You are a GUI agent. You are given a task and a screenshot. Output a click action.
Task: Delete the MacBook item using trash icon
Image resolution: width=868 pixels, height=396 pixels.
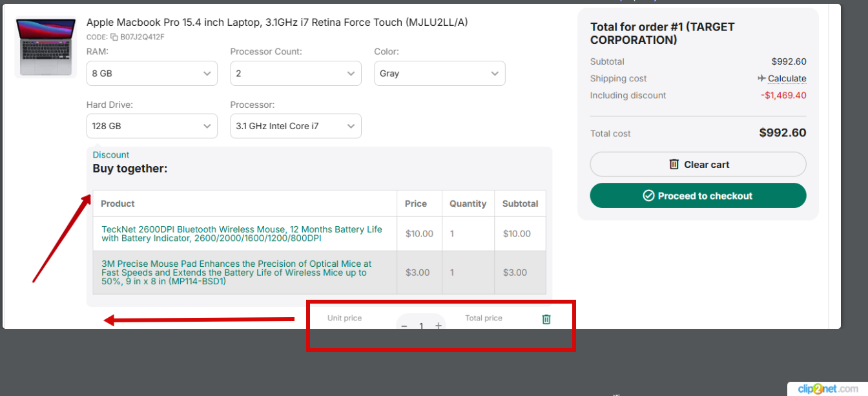click(x=546, y=319)
